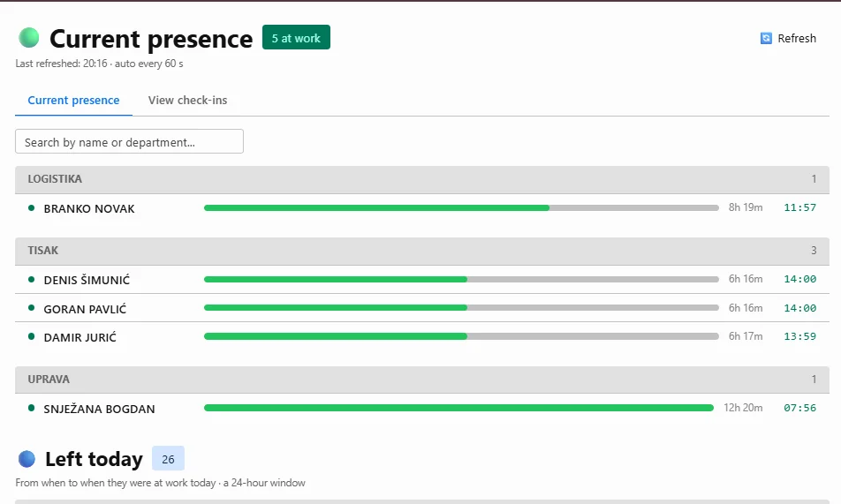841x504 pixels.
Task: Click DAMIR JURIĆ's presence progress bar
Action: (461, 336)
